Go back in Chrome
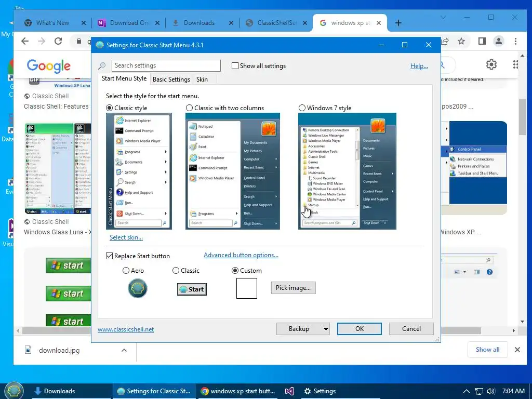The height and width of the screenshot is (399, 532). pyautogui.click(x=25, y=41)
